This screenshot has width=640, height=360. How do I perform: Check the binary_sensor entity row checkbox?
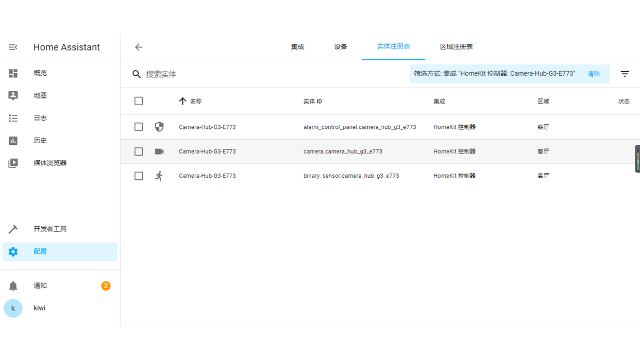139,176
